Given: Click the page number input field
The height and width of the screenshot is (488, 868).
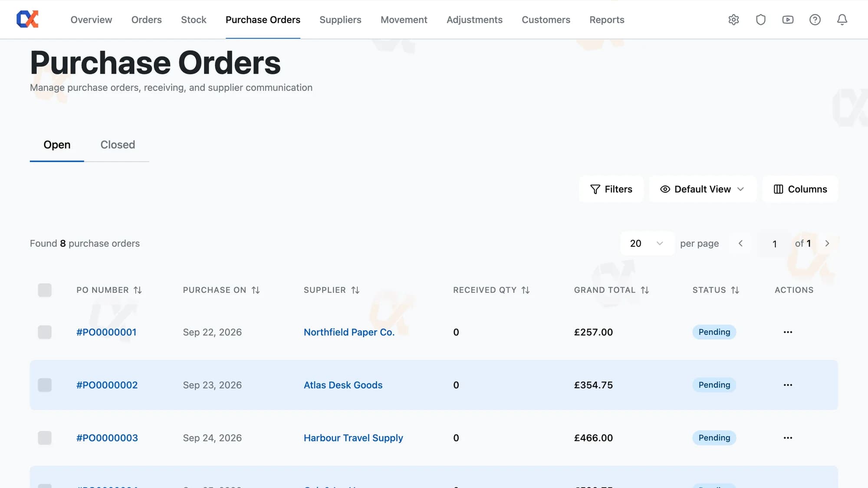Looking at the screenshot, I should 774,244.
